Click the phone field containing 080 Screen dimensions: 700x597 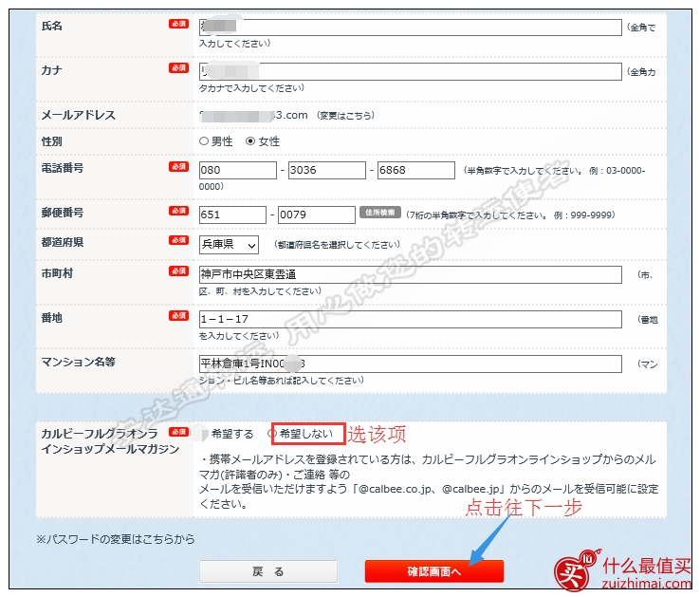(238, 170)
